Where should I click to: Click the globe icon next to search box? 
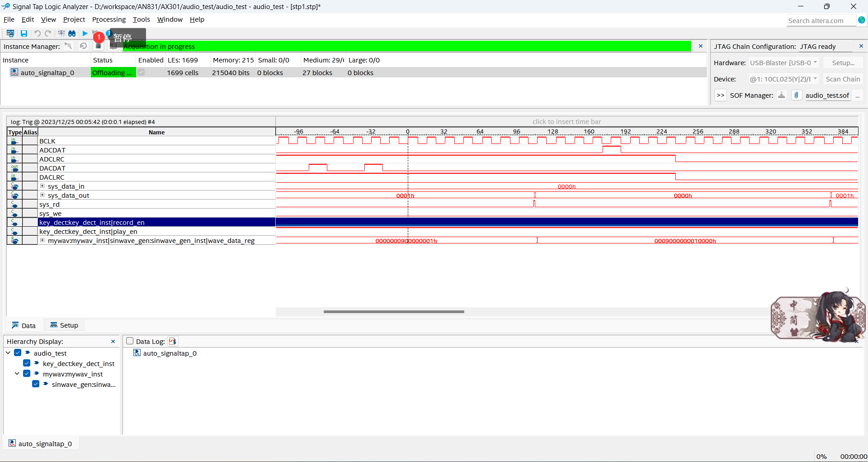pos(862,20)
